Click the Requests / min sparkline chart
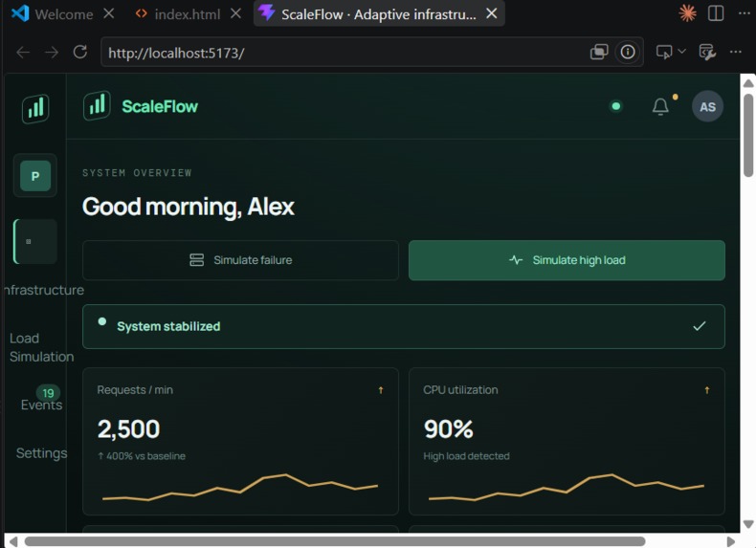 240,488
